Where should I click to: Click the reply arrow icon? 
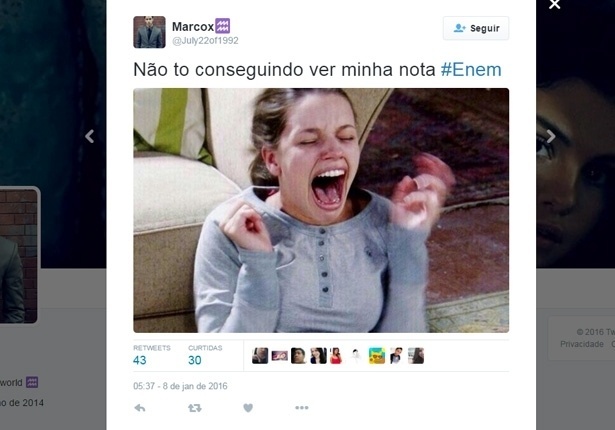pos(140,408)
